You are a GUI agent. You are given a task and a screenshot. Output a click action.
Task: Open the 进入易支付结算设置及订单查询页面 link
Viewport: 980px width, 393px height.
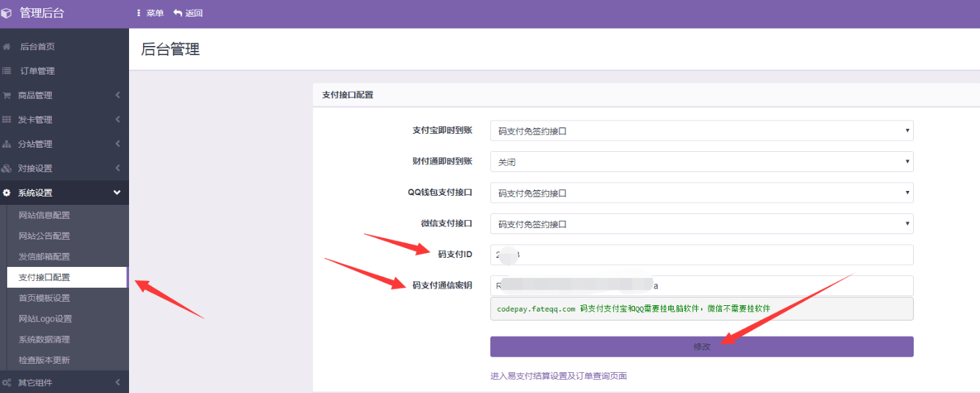[x=559, y=376]
